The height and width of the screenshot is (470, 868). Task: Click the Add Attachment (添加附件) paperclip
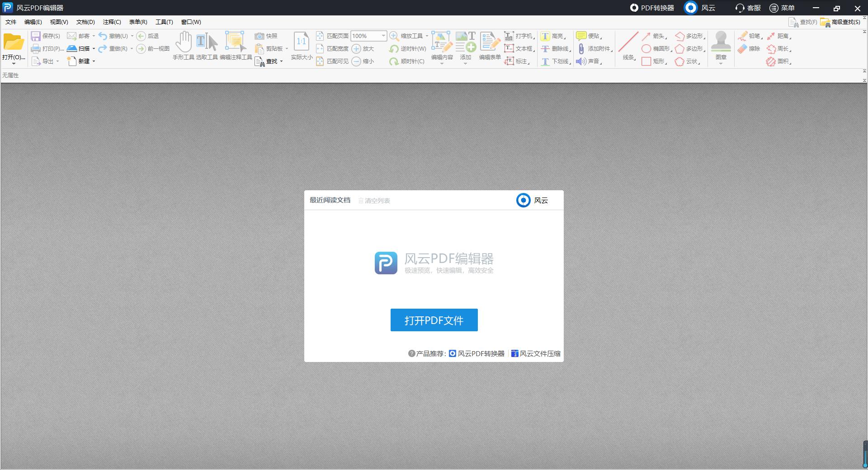click(x=581, y=49)
